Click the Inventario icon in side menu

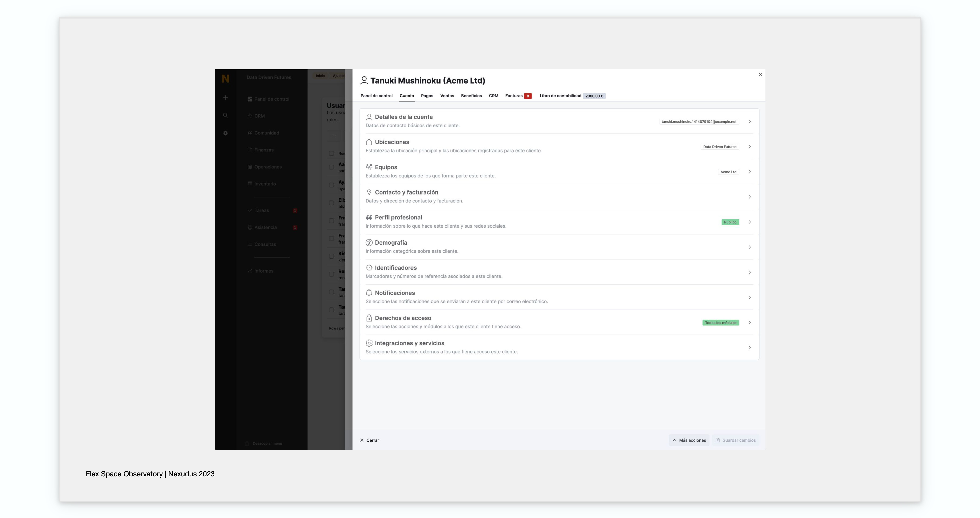pyautogui.click(x=250, y=184)
